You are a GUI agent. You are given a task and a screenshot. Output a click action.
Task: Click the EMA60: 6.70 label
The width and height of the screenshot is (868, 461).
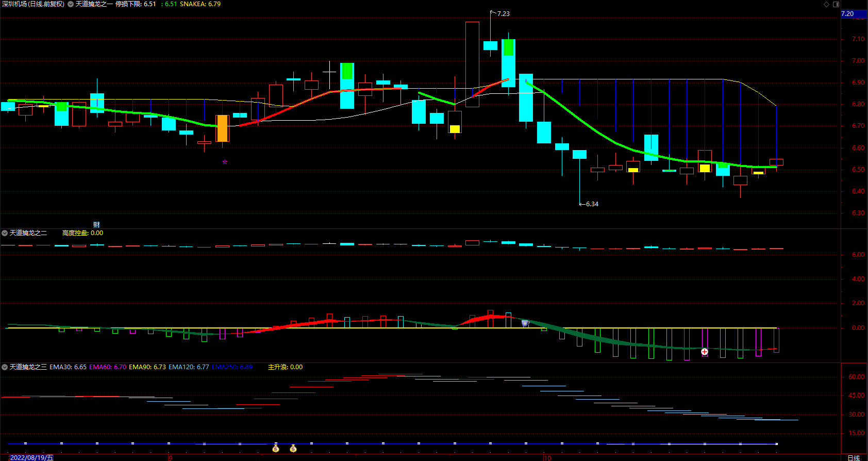(x=108, y=367)
